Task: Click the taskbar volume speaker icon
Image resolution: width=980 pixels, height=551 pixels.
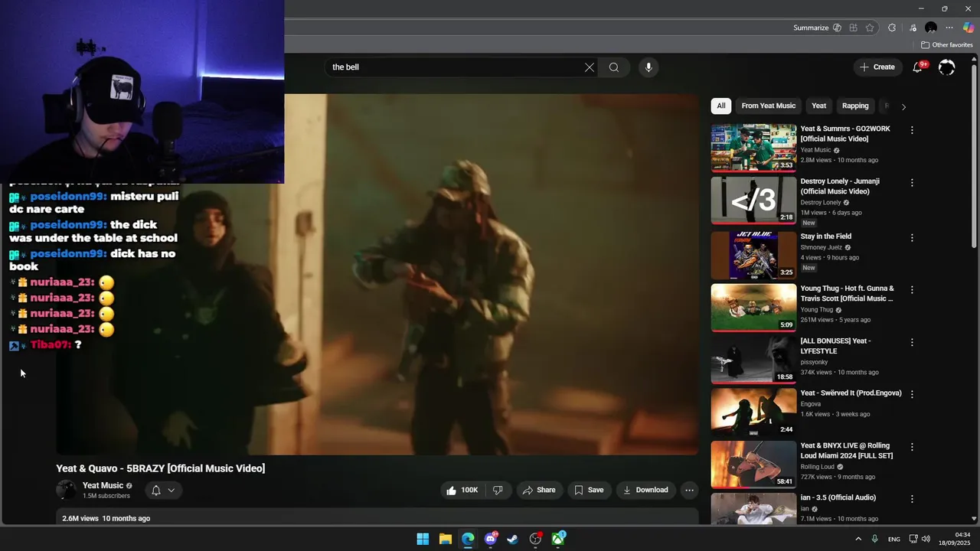Action: click(926, 539)
